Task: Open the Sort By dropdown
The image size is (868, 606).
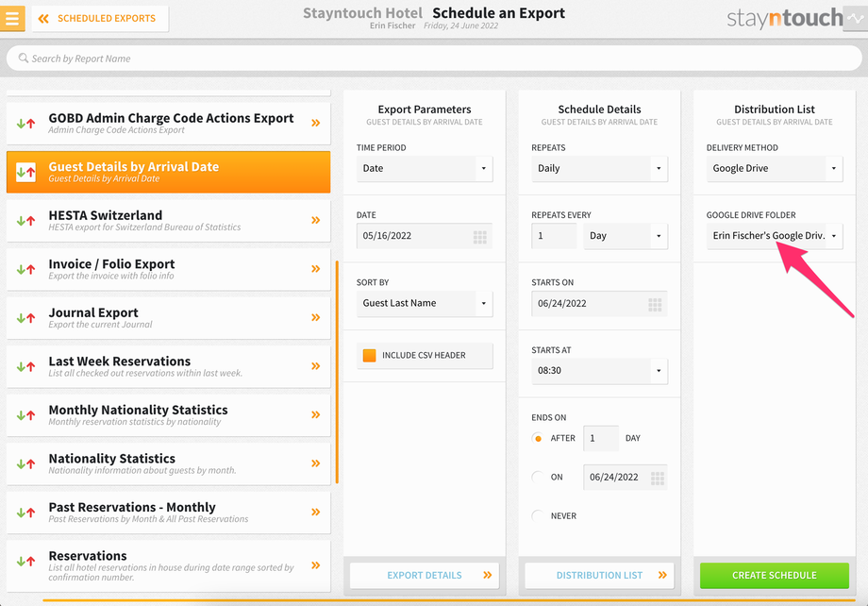Action: [x=425, y=304]
